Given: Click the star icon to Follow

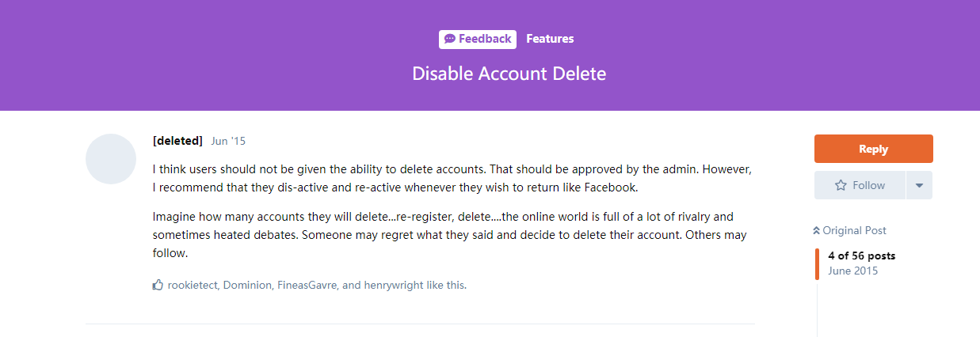Looking at the screenshot, I should tap(841, 185).
